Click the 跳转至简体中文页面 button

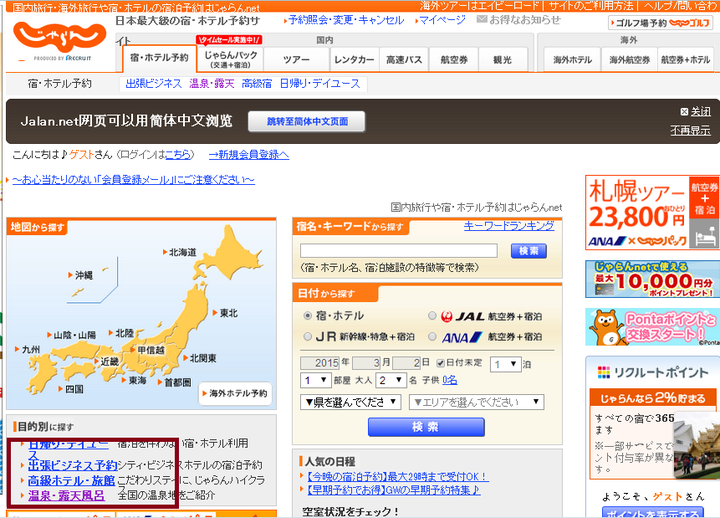click(307, 121)
